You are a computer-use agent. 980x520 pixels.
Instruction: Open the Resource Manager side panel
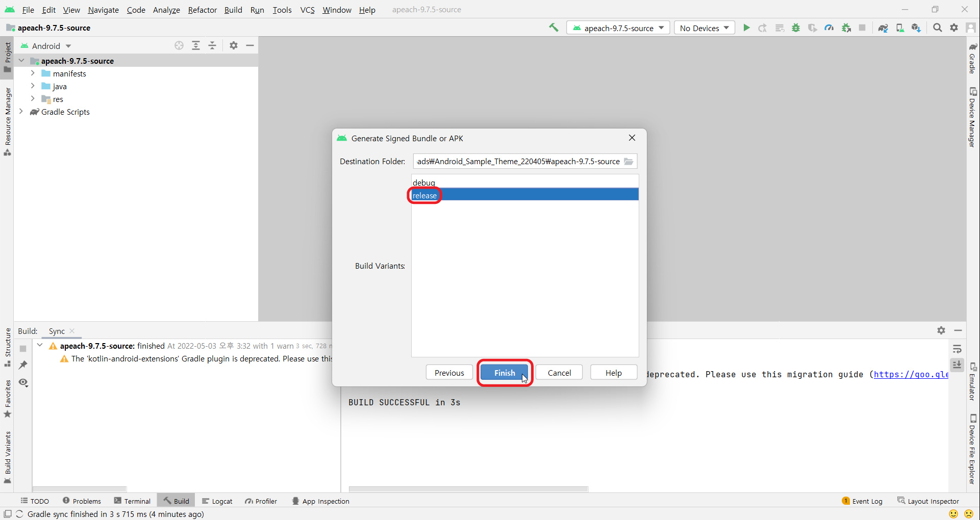(8, 121)
